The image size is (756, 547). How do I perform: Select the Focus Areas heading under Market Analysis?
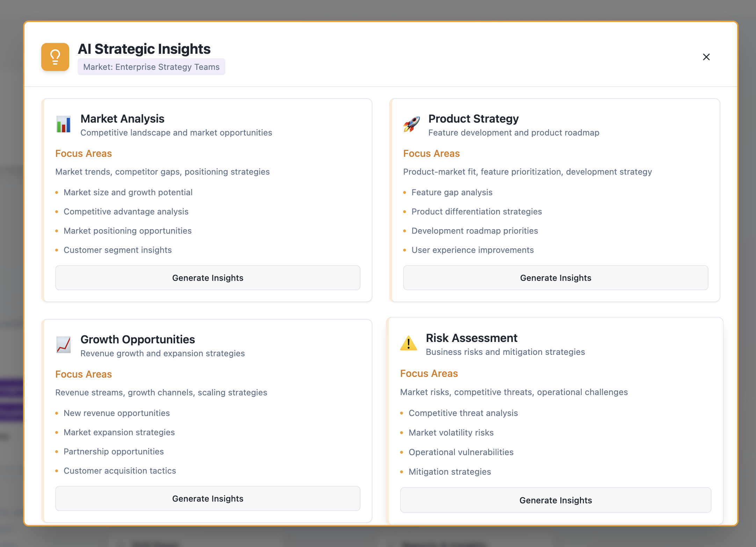(83, 153)
